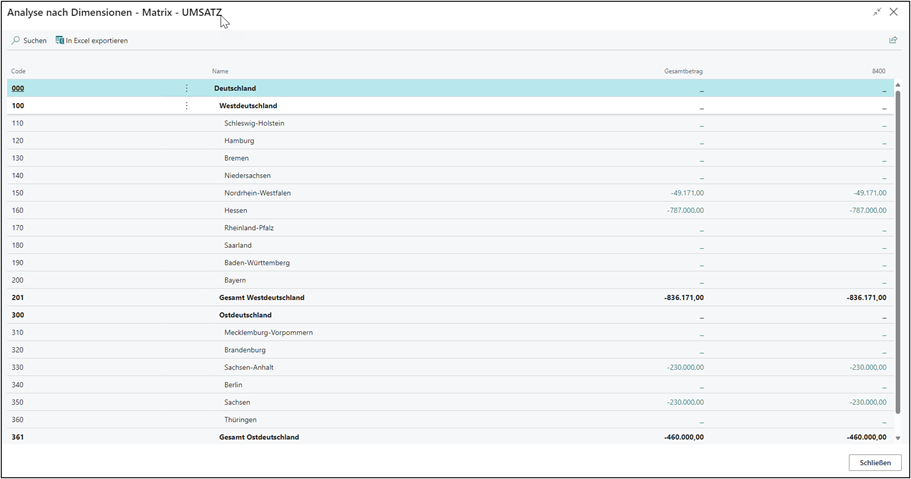The width and height of the screenshot is (911, 479).
Task: Open Gesamtbetrag -230.000,00 for Sachsen-Anhalt
Action: tap(685, 367)
